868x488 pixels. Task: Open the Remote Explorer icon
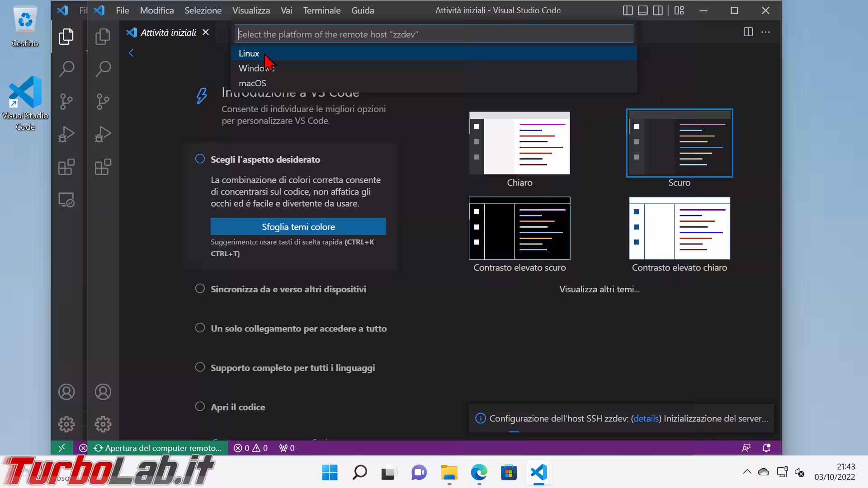[66, 200]
